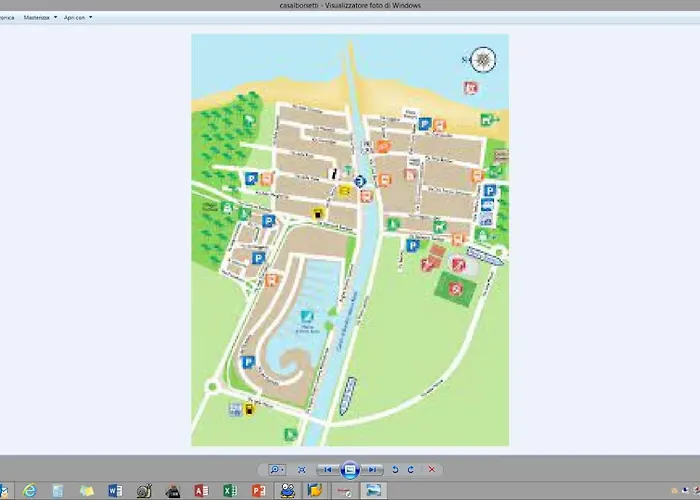Image resolution: width=700 pixels, height=500 pixels.
Task: Open Microsoft Excel from taskbar
Action: pyautogui.click(x=230, y=491)
